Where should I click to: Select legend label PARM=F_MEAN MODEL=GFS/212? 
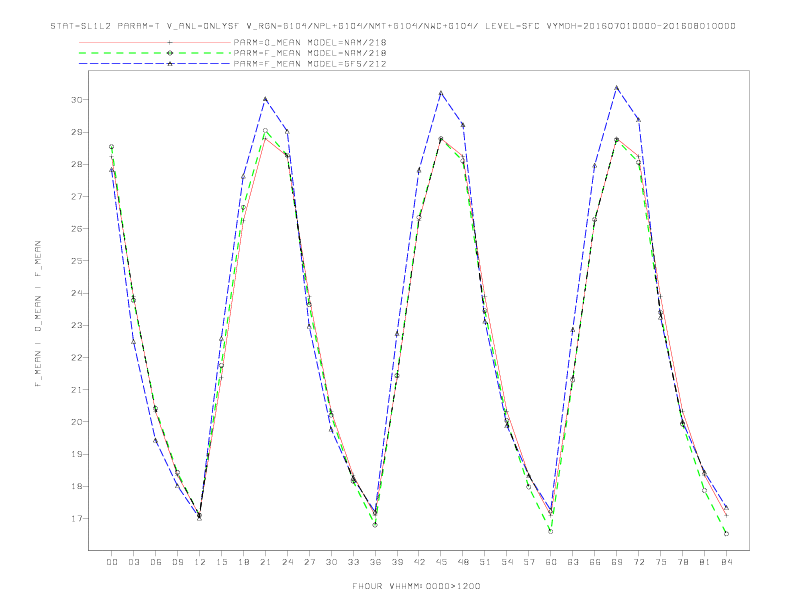310,64
